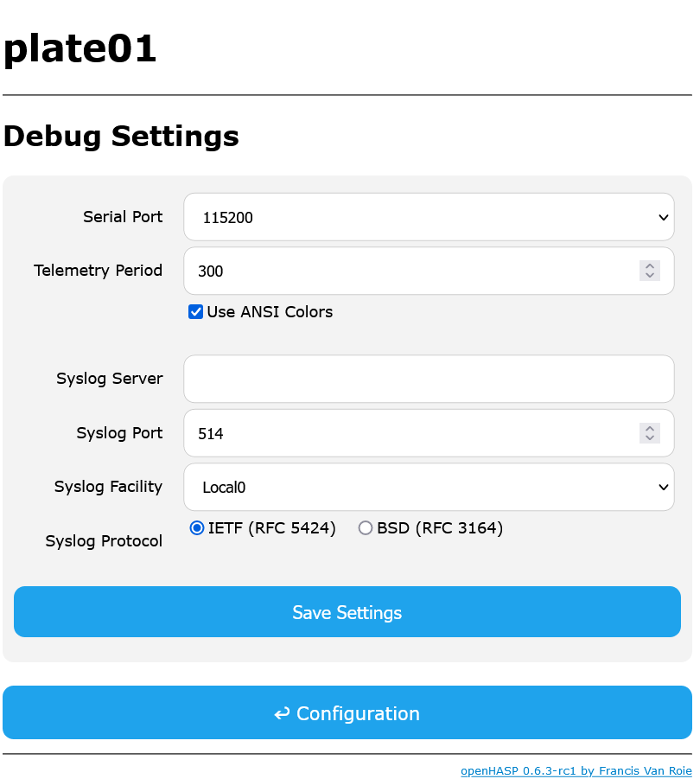Image resolution: width=700 pixels, height=779 pixels.
Task: Toggle the Use ANSI Colors checkbox
Action: click(195, 312)
